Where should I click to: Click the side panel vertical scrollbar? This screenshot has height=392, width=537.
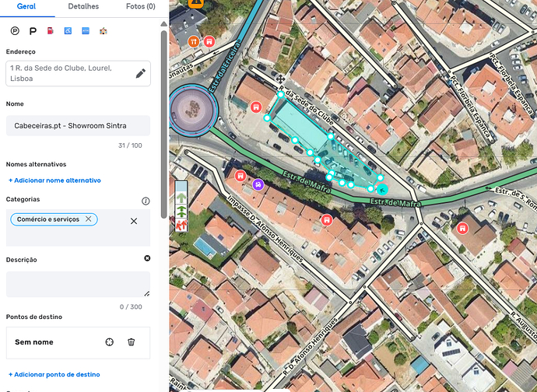click(x=164, y=117)
